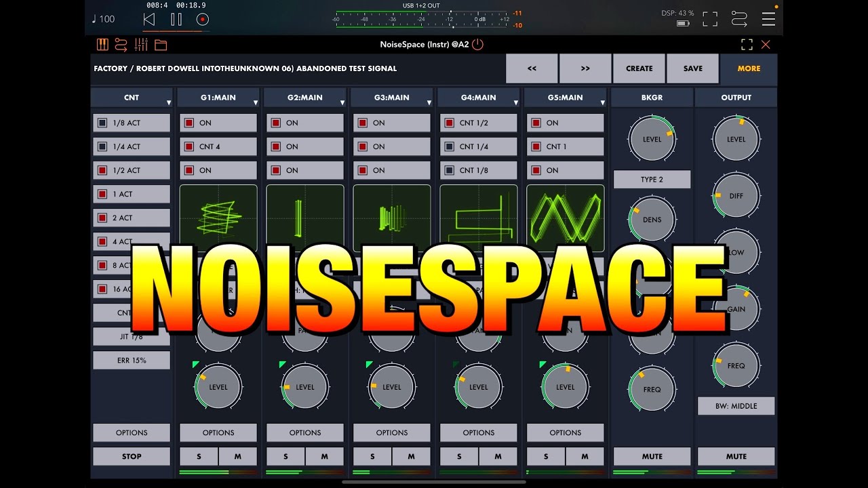Image resolution: width=868 pixels, height=488 pixels.
Task: Adjust the OUTPUT LEVEL knob
Action: tap(736, 140)
